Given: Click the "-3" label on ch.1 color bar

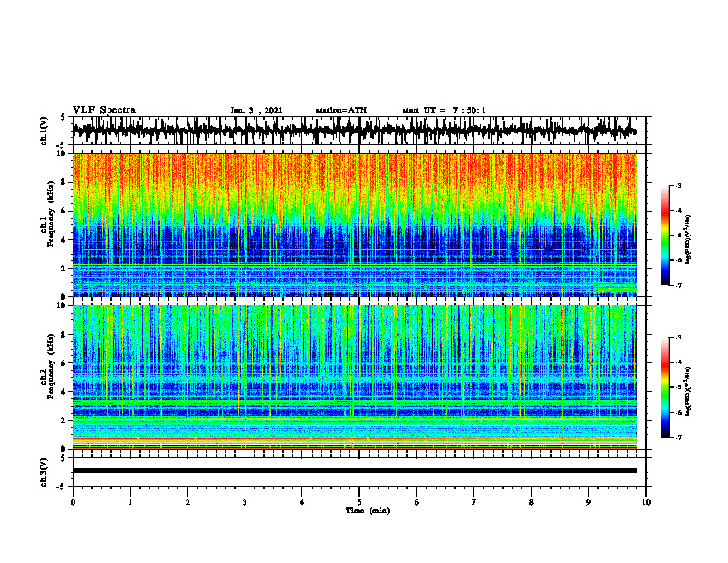Looking at the screenshot, I should (678, 185).
